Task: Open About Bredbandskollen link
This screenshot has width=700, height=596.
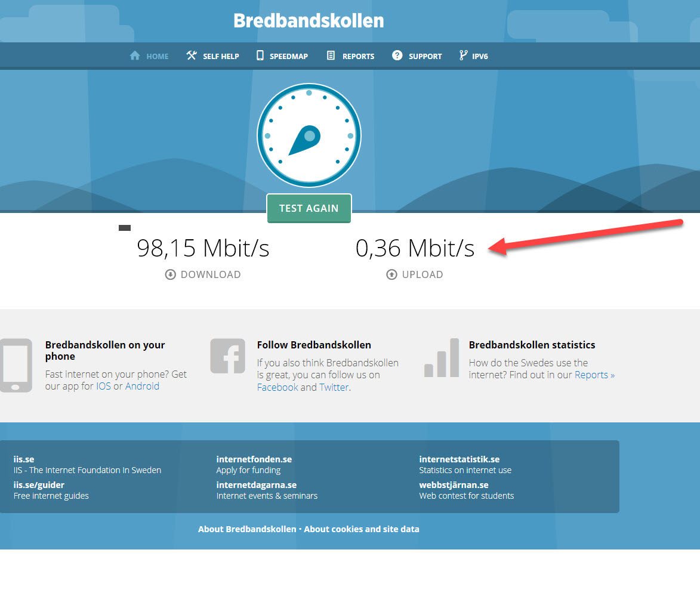Action: [x=247, y=529]
